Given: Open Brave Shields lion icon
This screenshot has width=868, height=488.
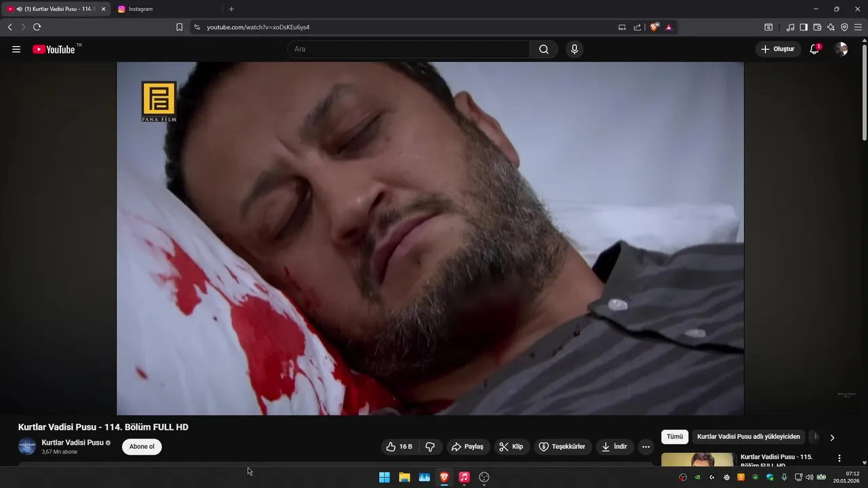Looking at the screenshot, I should 654,27.
